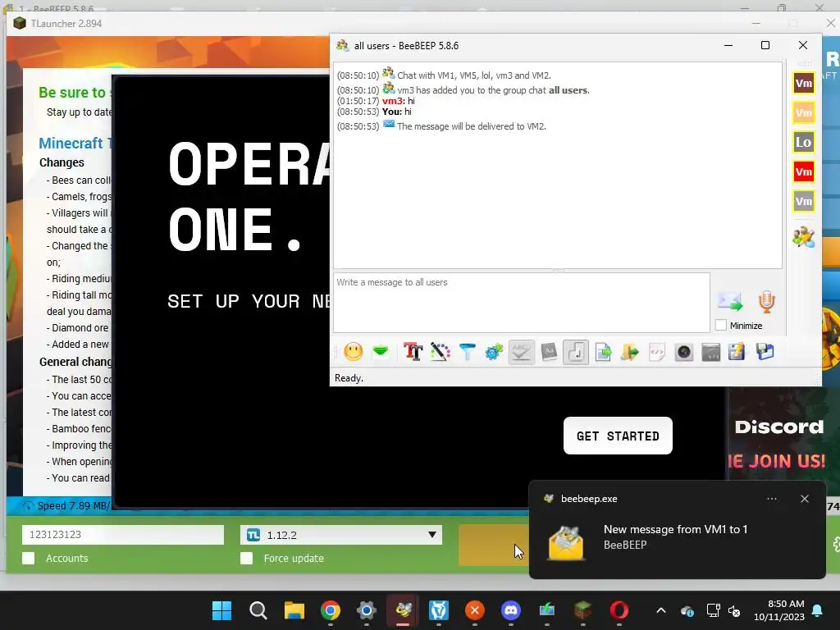Open the font color picker pencil icon
840x630 pixels.
click(x=440, y=352)
